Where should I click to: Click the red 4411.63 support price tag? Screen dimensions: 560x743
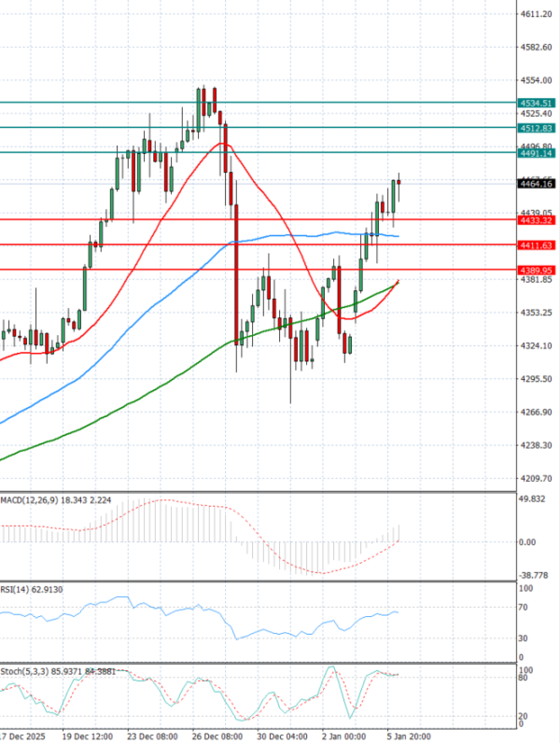pos(536,245)
